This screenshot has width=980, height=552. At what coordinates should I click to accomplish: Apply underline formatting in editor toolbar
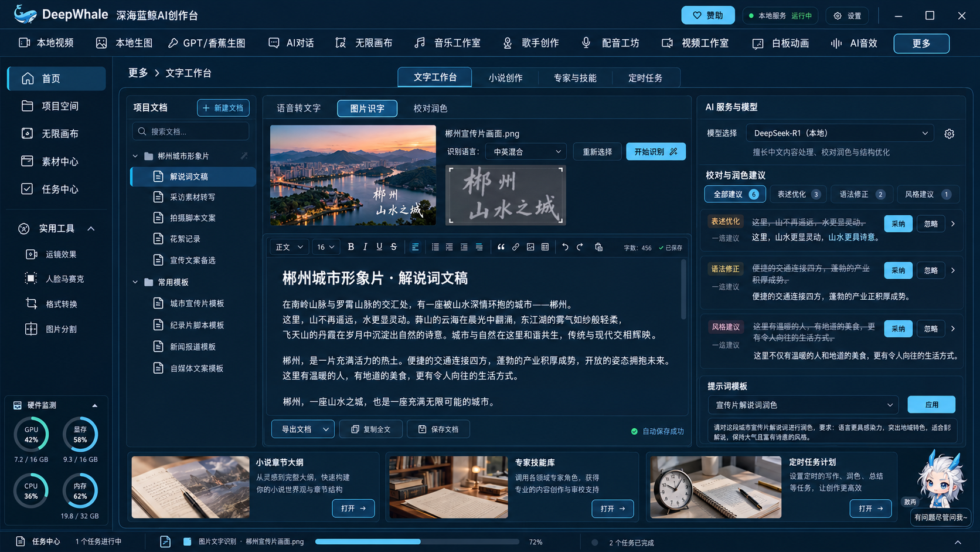[379, 247]
